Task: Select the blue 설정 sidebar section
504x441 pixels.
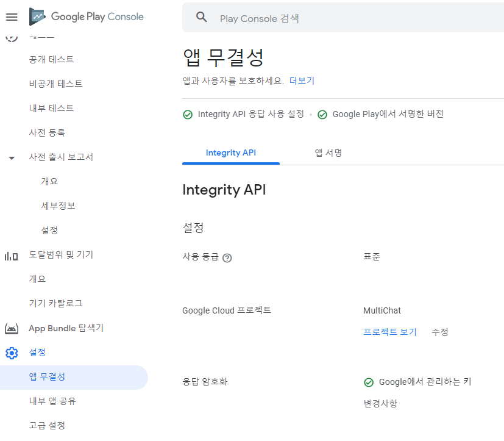Action: [37, 353]
